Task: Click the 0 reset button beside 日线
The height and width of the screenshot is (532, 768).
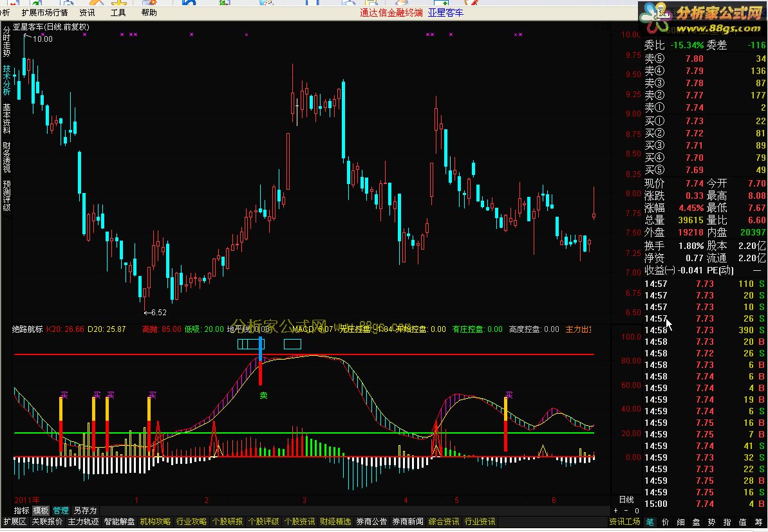Action: (637, 511)
